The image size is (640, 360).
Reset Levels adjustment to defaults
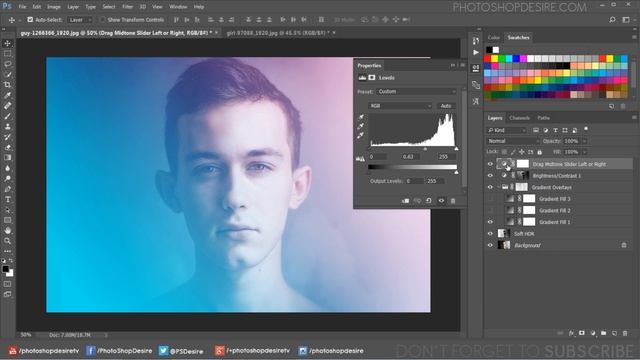[x=429, y=201]
